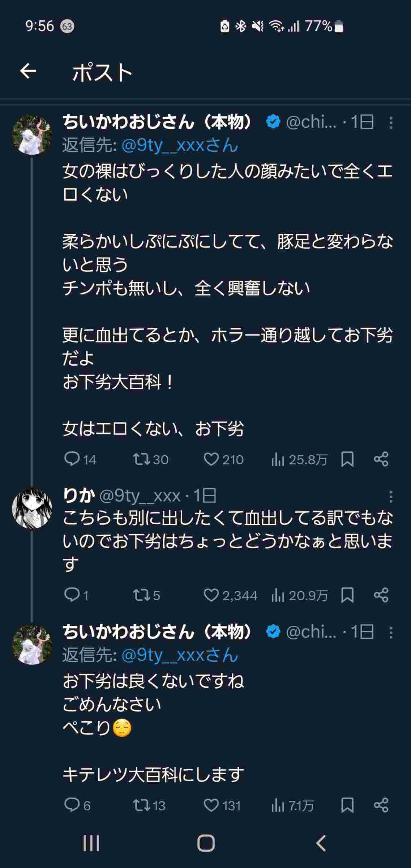The height and width of the screenshot is (868, 411).
Task: Like りか's post with 2,344 likes
Action: coord(211,595)
